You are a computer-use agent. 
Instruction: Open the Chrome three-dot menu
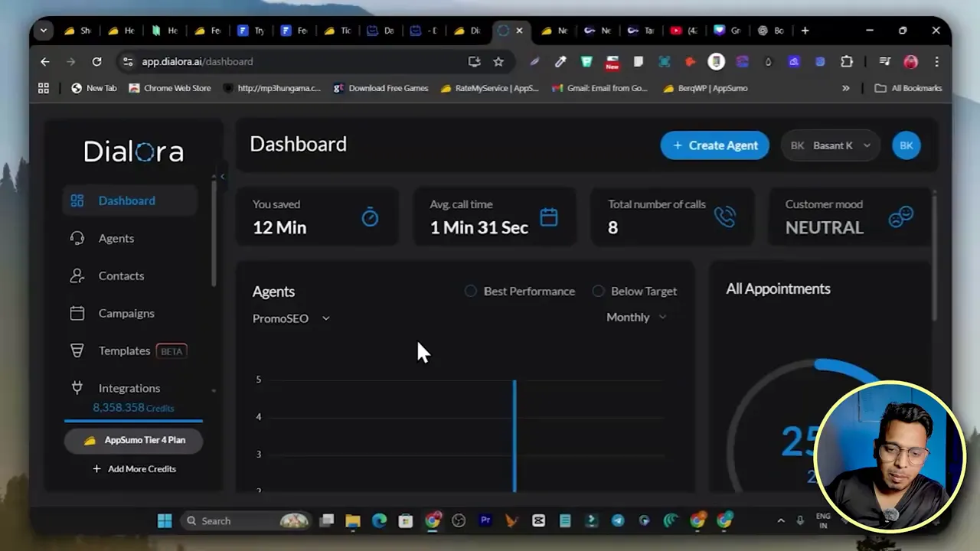pyautogui.click(x=936, y=61)
